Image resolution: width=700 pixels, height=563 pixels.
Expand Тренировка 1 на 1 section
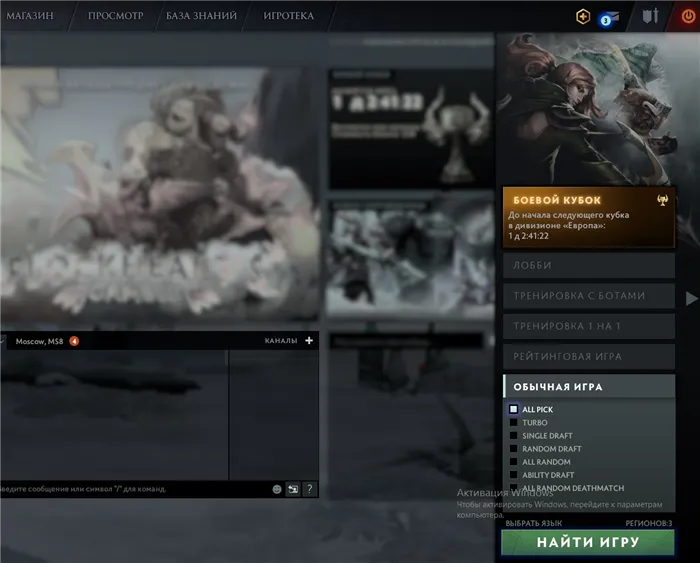click(589, 326)
